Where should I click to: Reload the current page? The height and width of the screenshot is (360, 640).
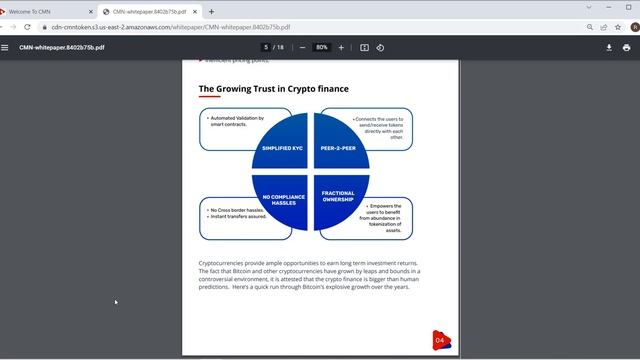click(27, 27)
